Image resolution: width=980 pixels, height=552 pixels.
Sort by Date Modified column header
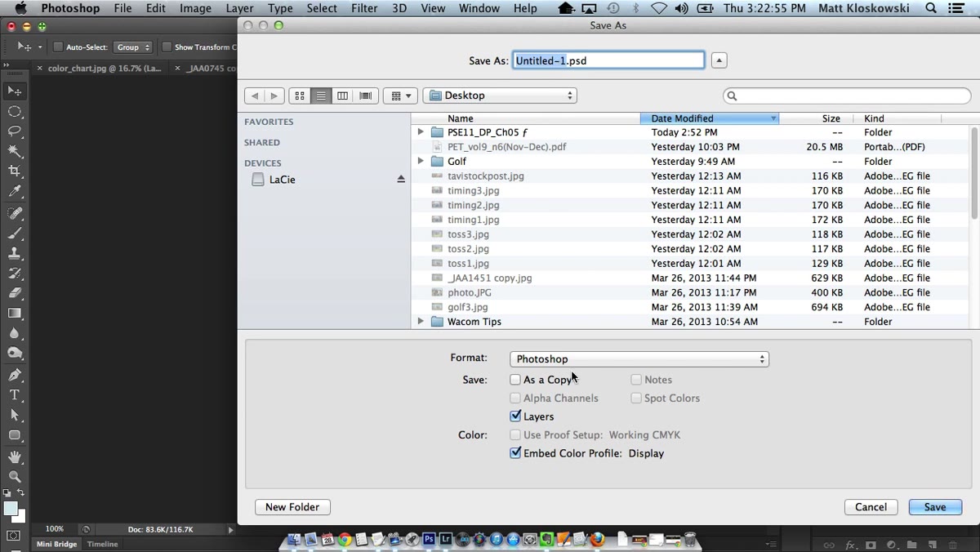tap(710, 118)
